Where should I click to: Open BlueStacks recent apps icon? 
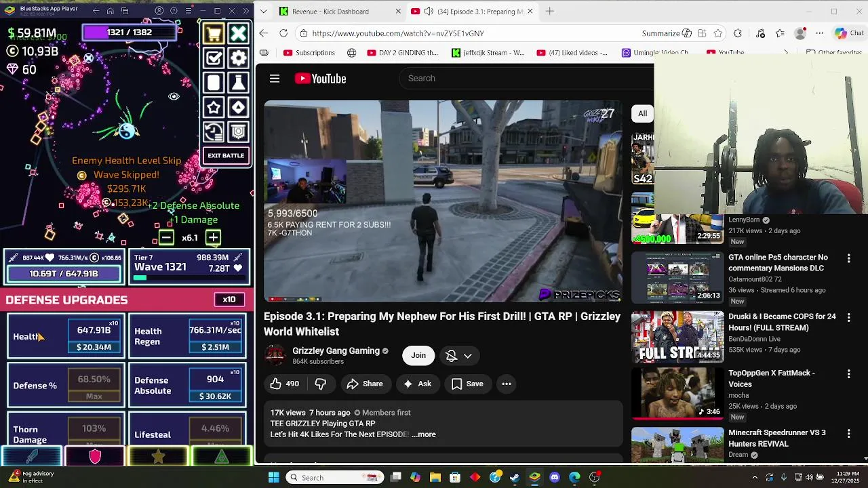tap(125, 11)
